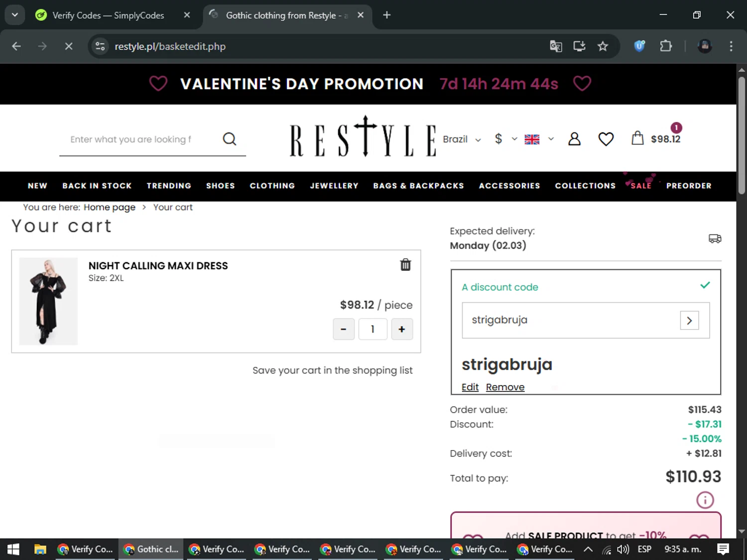Click the Valentine's Day Promotion banner
747x560 pixels.
(x=368, y=84)
